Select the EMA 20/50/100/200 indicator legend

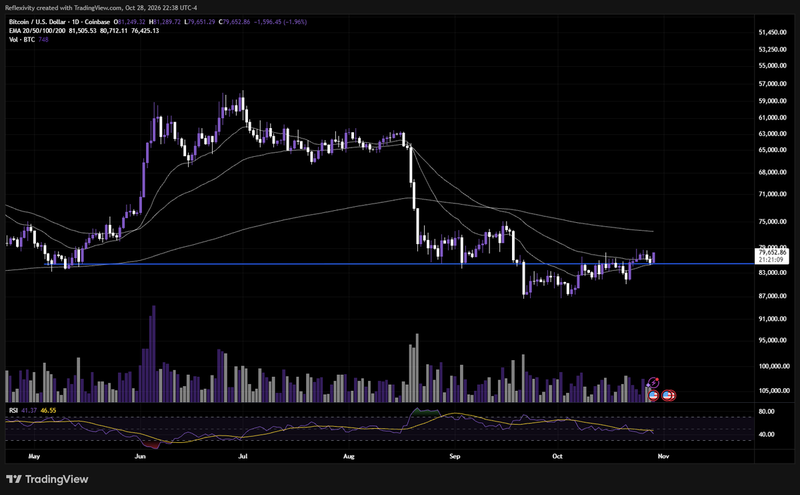click(37, 31)
